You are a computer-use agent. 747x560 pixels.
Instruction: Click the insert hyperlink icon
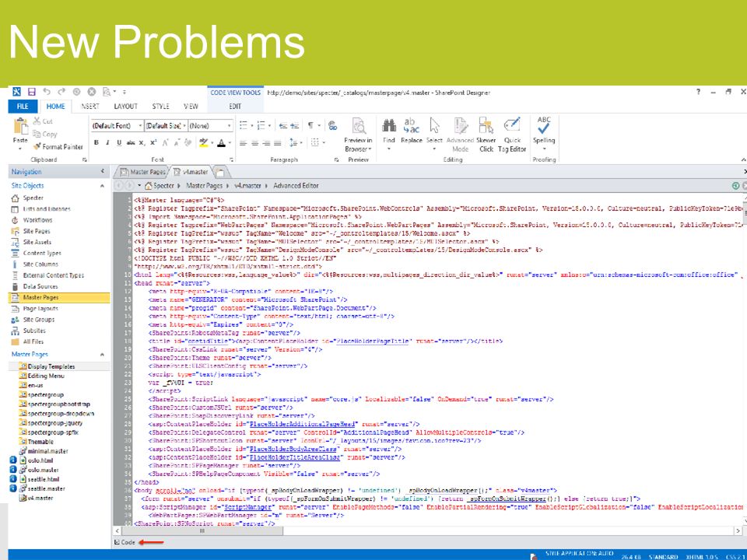[x=333, y=126]
